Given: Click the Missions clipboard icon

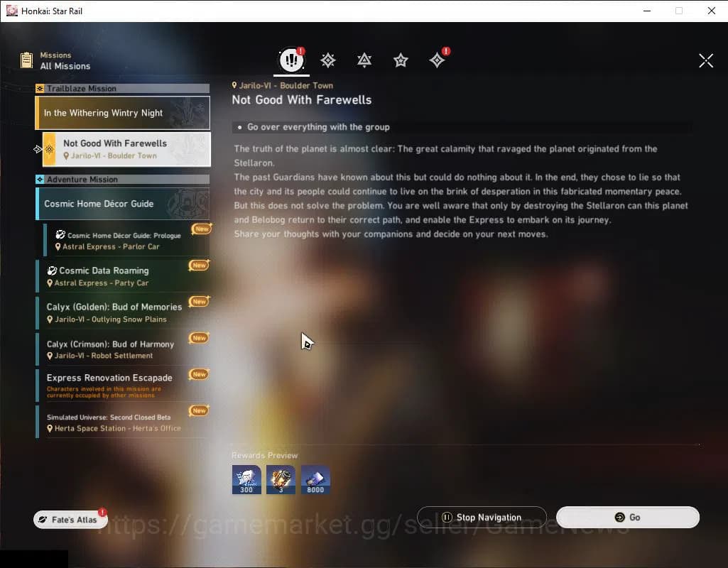Looking at the screenshot, I should coord(26,60).
